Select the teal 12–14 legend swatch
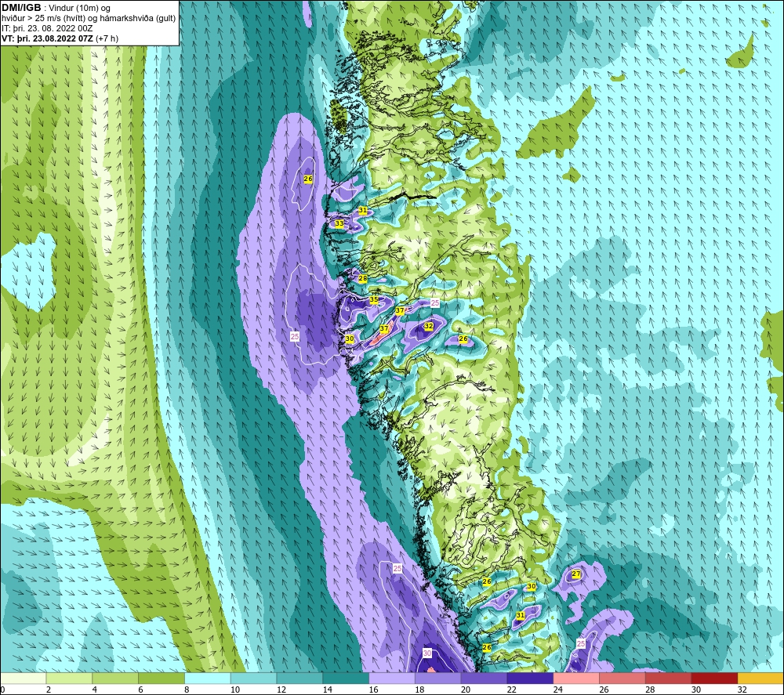The image size is (784, 695). (299, 678)
